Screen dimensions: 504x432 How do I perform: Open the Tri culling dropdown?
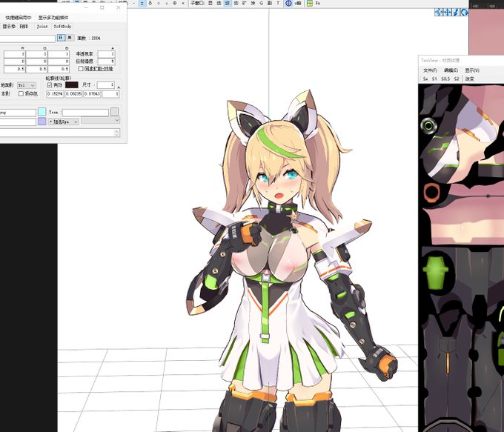27,85
